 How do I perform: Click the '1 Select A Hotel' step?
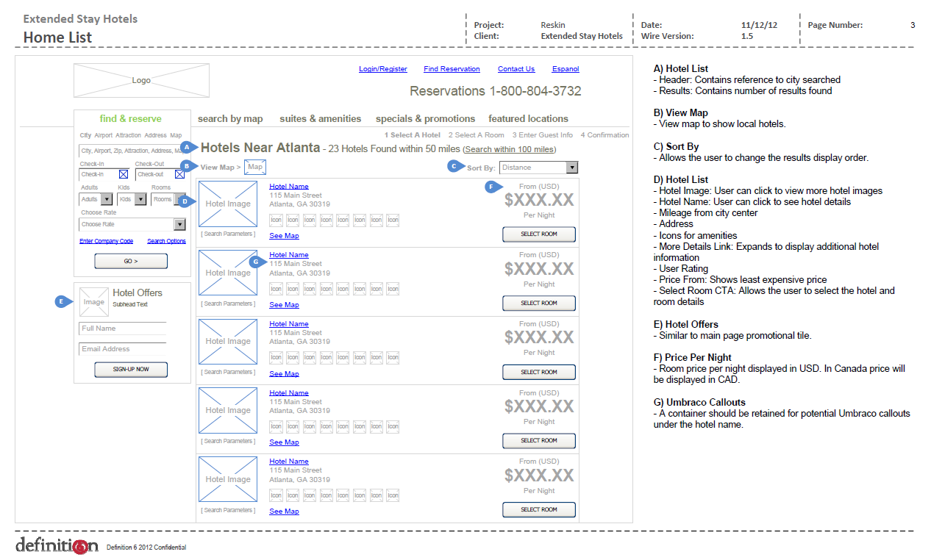413,135
